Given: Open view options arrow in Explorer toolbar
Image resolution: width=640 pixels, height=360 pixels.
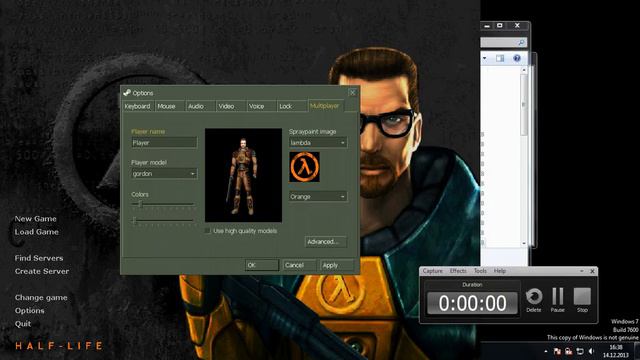Looking at the screenshot, I should click(x=484, y=58).
